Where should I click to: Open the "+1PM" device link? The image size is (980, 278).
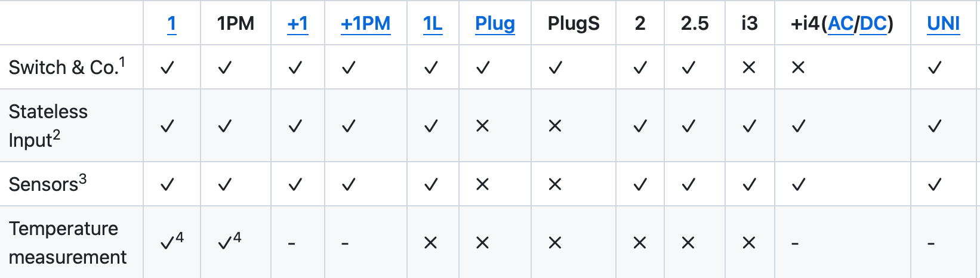coord(365,23)
